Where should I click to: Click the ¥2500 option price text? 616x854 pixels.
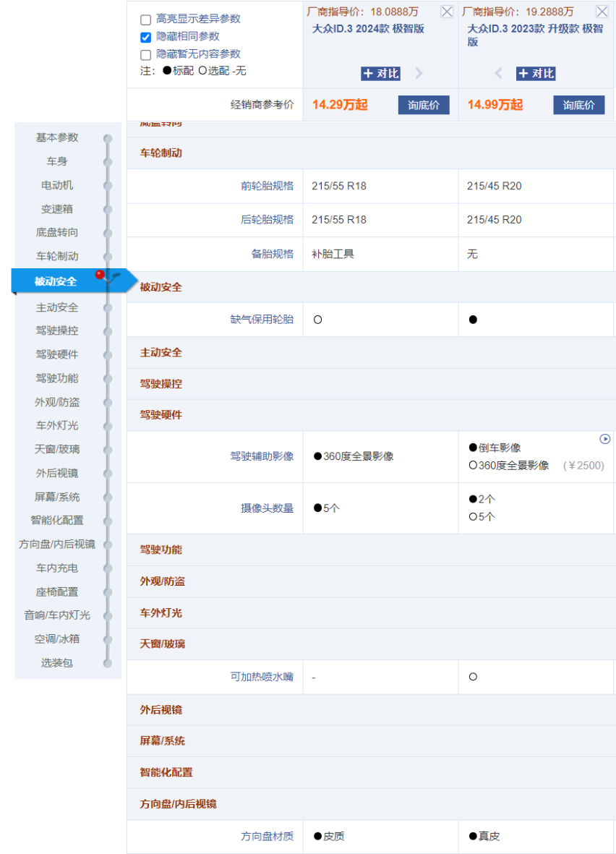click(583, 466)
